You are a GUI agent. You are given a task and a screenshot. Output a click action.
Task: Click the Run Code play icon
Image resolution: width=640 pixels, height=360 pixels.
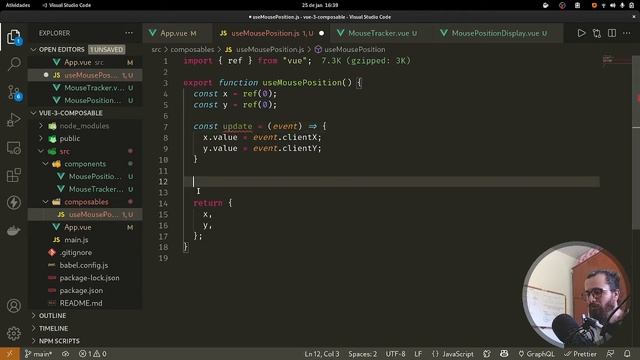tap(581, 33)
